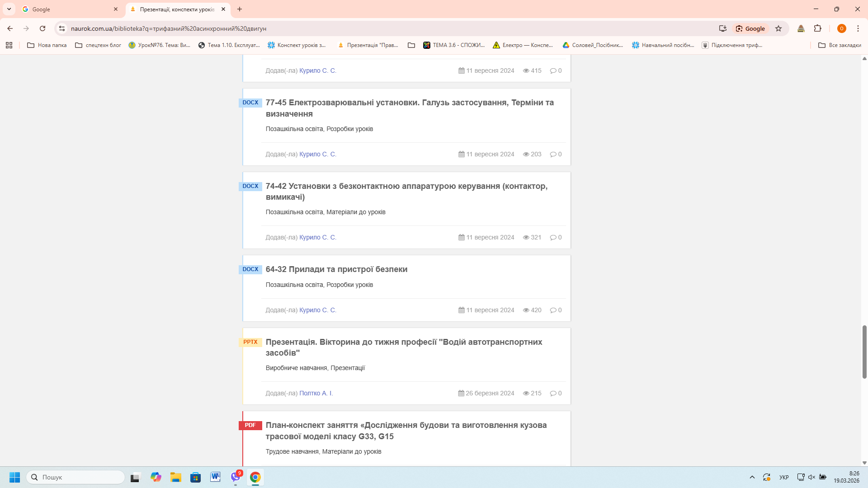868x488 pixels.
Task: Toggle the УКР keyboard language indicator
Action: tap(784, 477)
